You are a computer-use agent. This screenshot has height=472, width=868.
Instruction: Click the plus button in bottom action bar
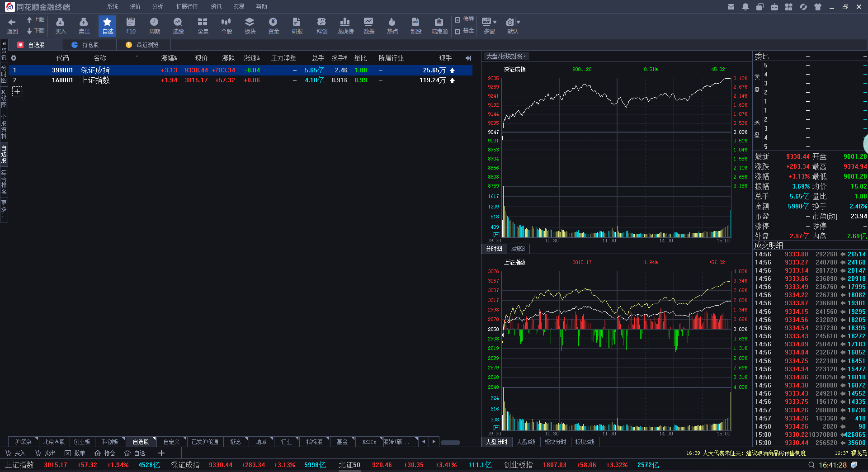161,453
